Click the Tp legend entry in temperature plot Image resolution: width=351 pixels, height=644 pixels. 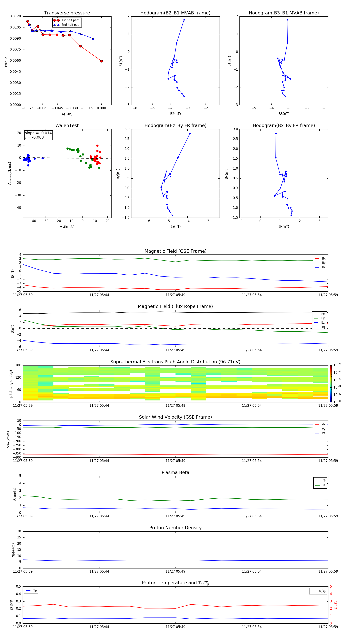click(x=31, y=591)
